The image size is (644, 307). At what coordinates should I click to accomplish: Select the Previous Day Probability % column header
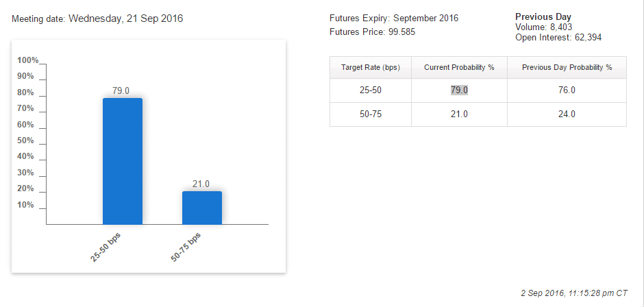tap(567, 68)
